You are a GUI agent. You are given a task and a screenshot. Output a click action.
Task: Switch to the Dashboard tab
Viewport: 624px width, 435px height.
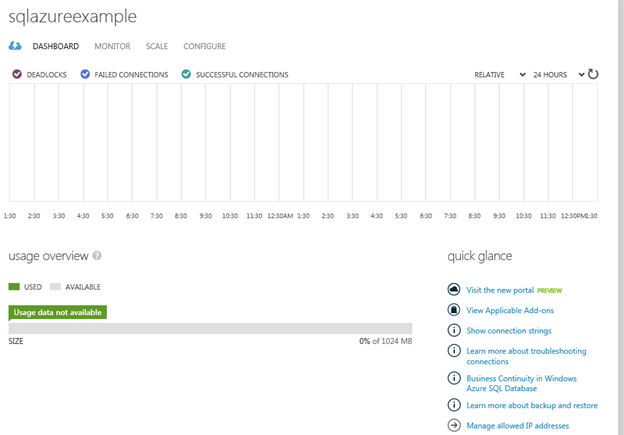[x=56, y=46]
